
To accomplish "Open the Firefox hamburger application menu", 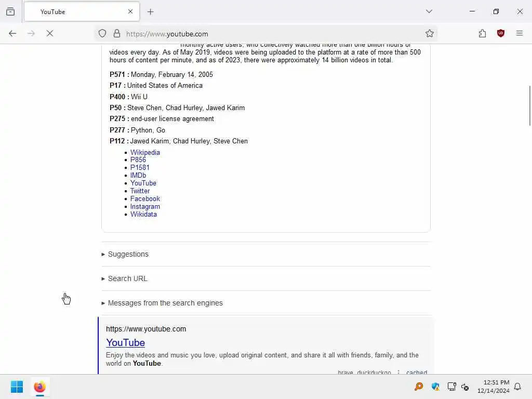I will (519, 33).
